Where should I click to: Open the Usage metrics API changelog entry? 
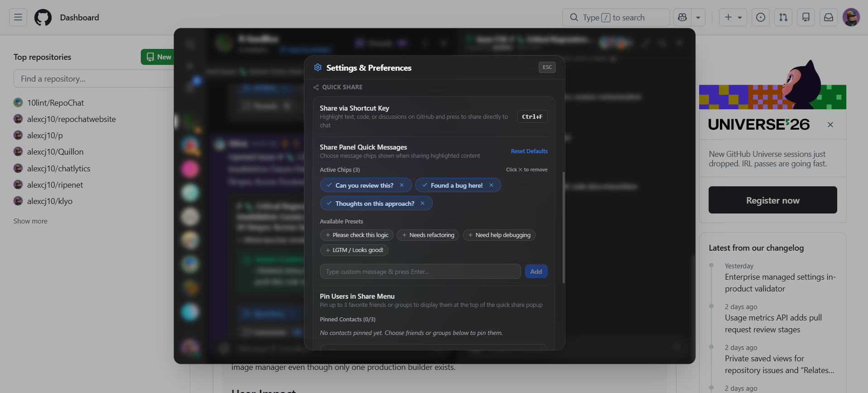click(773, 324)
